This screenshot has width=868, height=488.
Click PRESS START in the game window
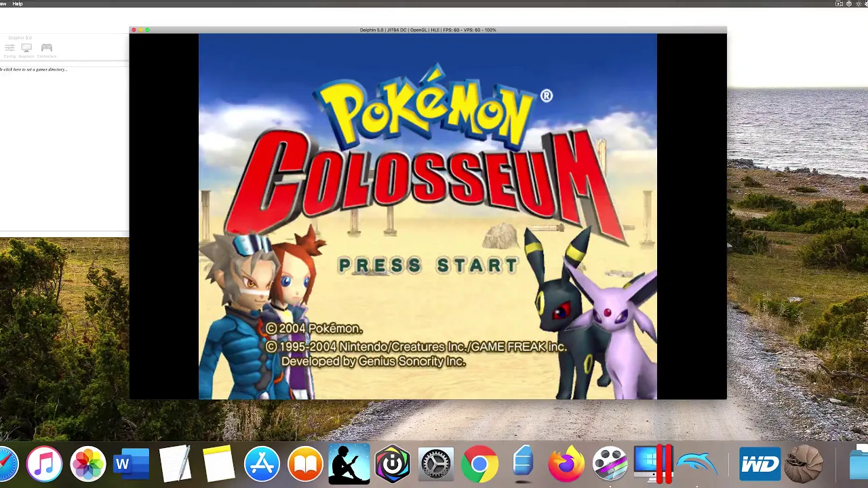tap(429, 265)
